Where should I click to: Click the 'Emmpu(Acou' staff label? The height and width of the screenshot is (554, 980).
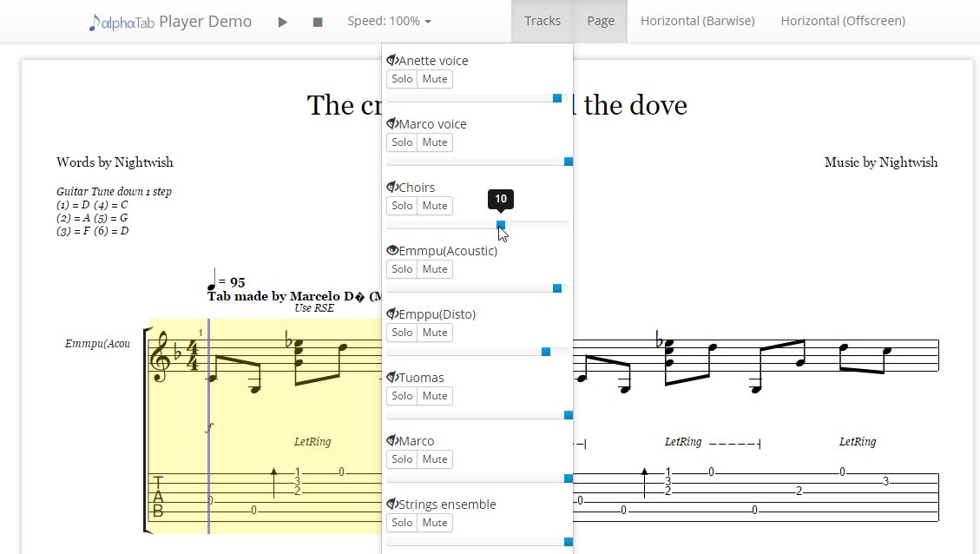(x=97, y=343)
